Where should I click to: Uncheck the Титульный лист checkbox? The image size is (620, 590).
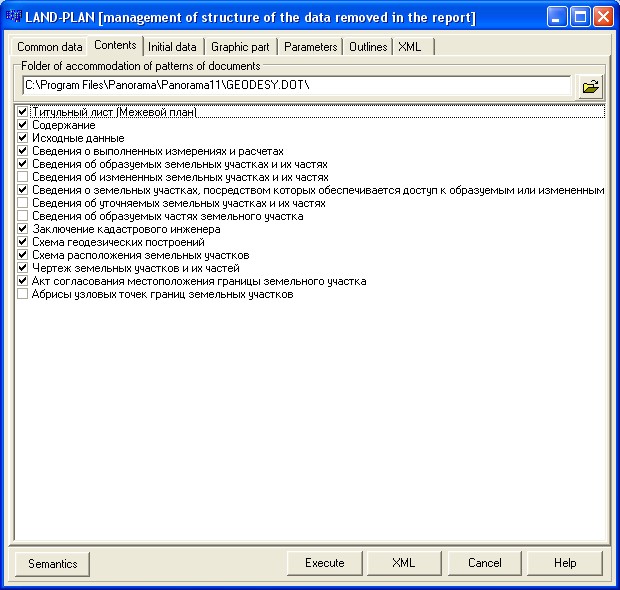(x=23, y=112)
